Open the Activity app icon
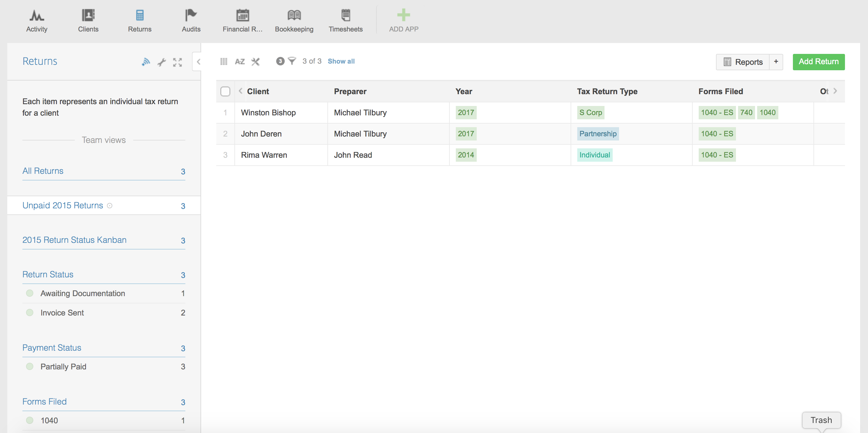 [x=36, y=15]
